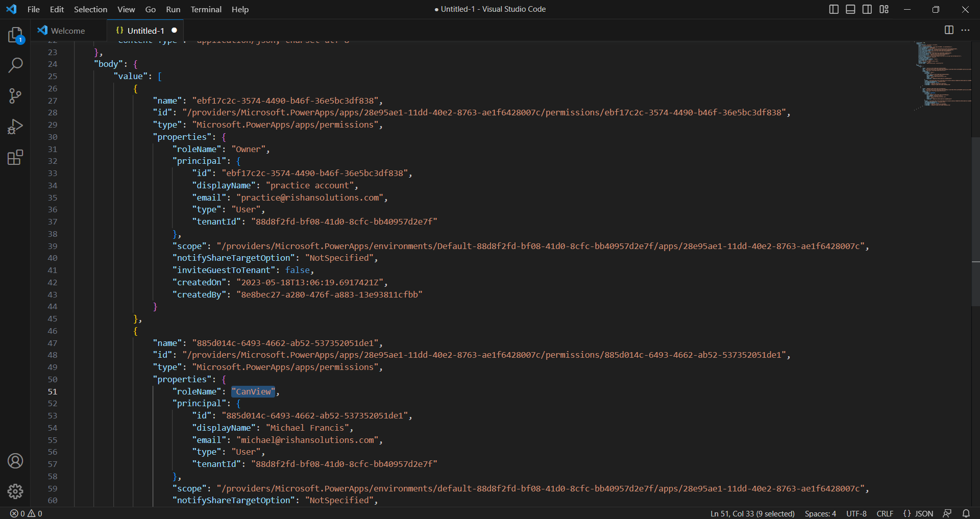Click the UTF-8 encoding status button
The width and height of the screenshot is (980, 519).
(856, 513)
